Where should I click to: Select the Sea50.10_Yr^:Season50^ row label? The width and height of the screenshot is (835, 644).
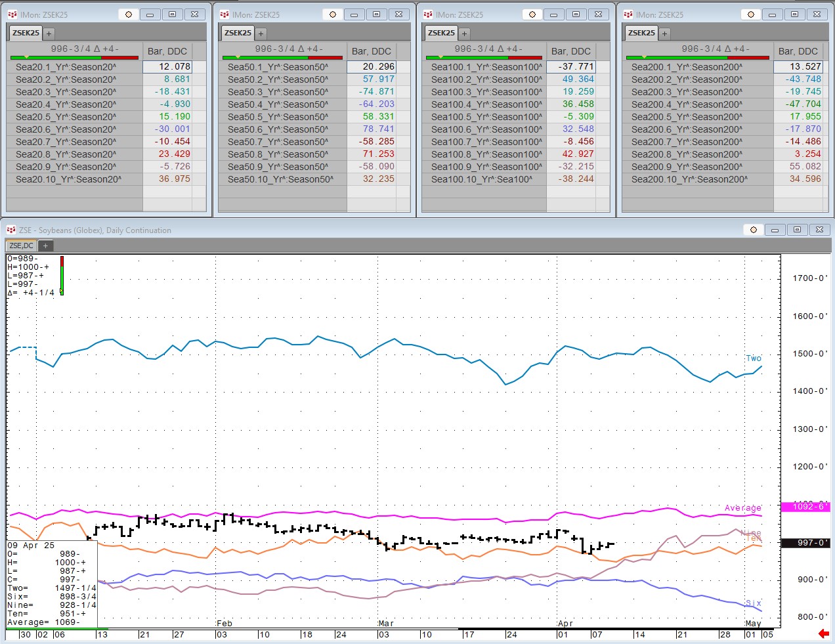click(x=281, y=179)
